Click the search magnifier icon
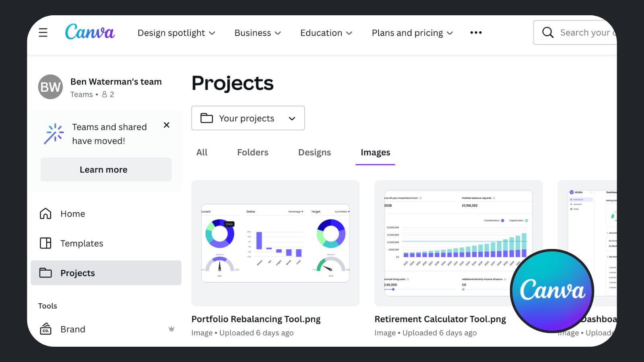644x362 pixels. point(548,32)
